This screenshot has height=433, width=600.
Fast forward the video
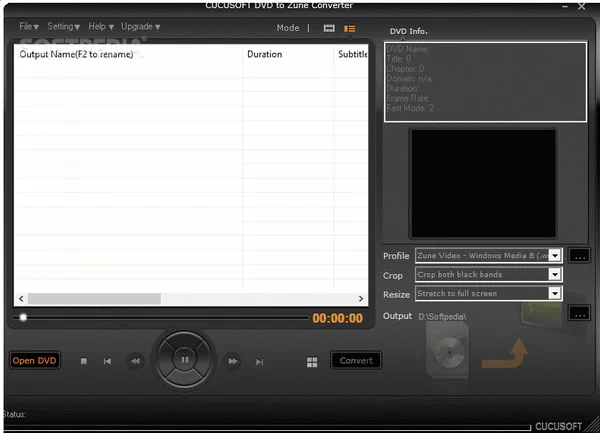233,361
